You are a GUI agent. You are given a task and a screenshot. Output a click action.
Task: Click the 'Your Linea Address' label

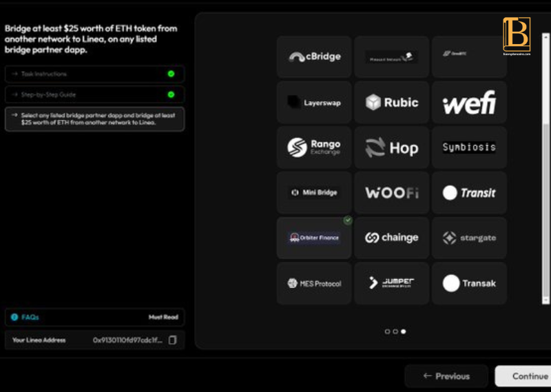39,340
